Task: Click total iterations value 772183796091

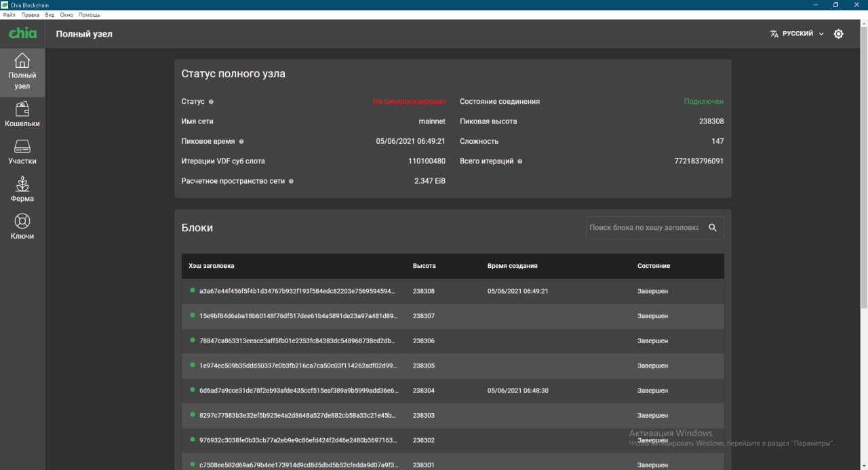Action: [699, 161]
